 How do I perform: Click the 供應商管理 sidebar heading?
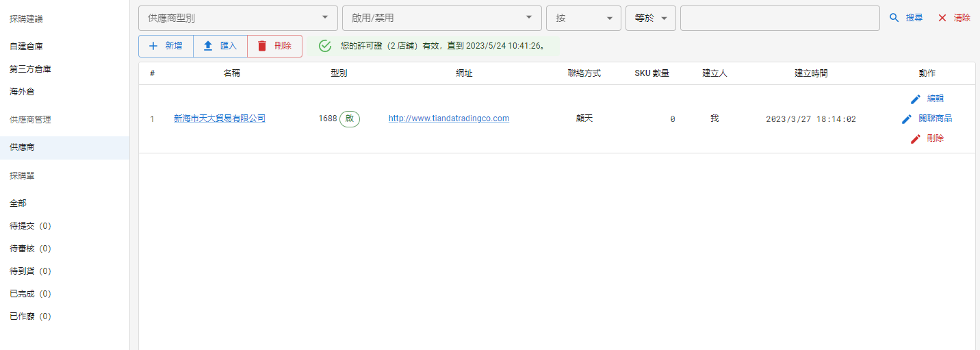coord(30,120)
